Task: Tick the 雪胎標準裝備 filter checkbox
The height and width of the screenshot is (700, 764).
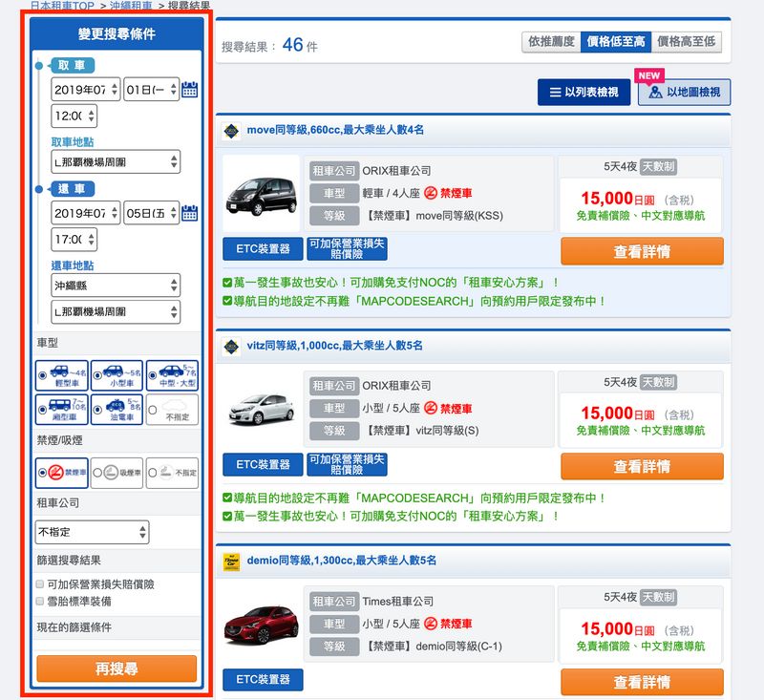Action: 40,601
